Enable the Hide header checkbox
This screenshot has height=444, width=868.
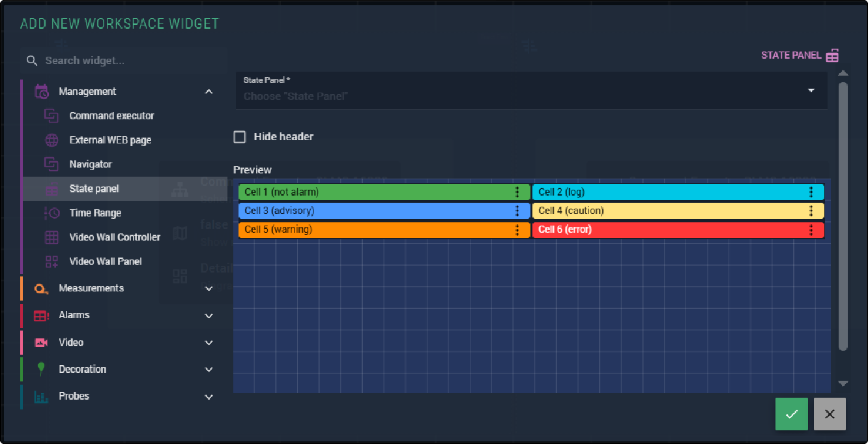240,137
